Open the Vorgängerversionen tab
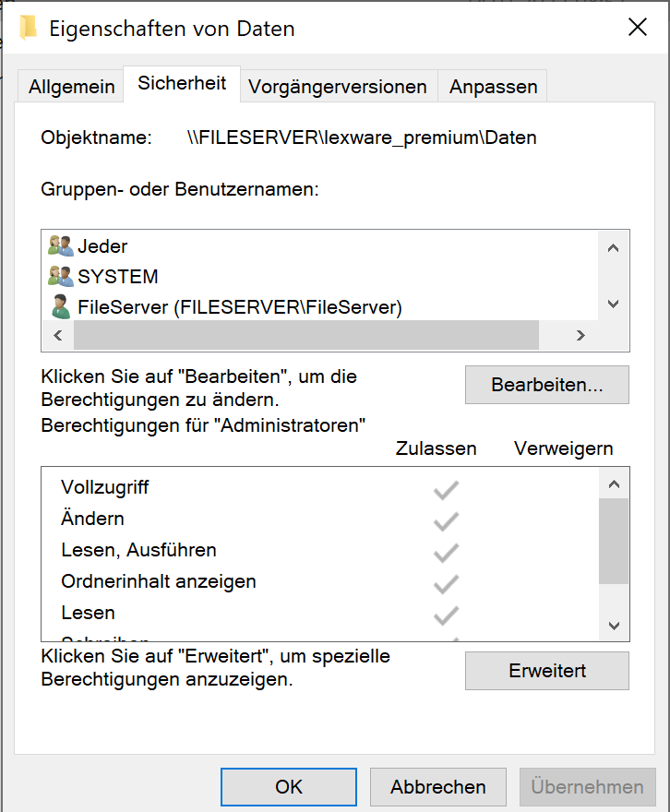 338,87
